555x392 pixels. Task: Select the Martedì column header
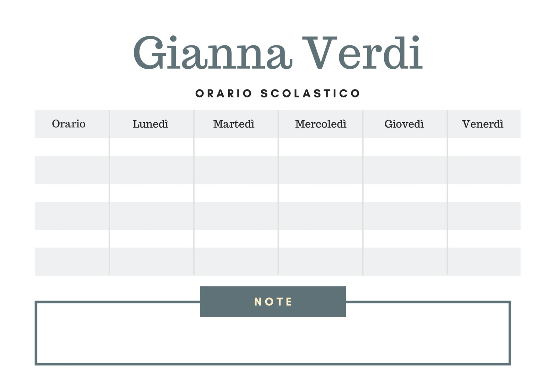point(234,124)
